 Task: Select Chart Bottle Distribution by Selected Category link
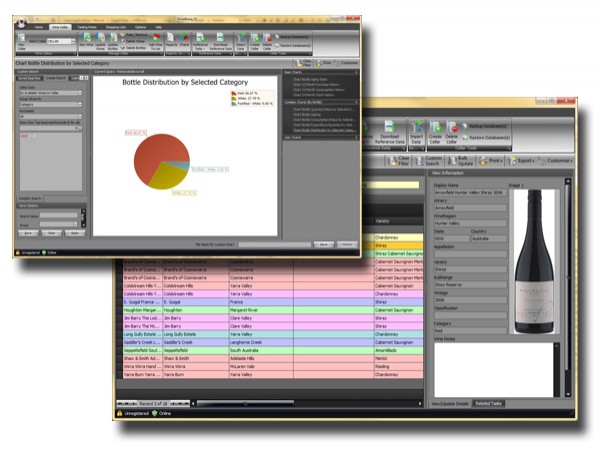pos(323,130)
